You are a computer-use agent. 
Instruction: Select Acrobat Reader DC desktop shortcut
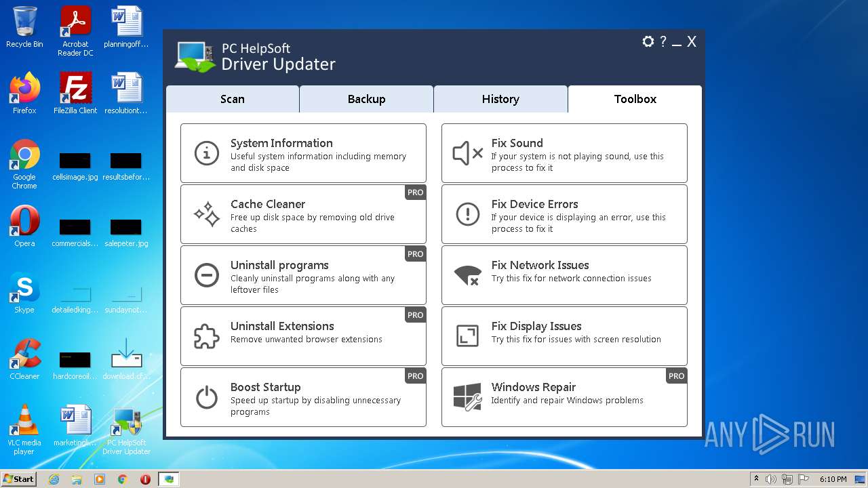click(x=75, y=31)
